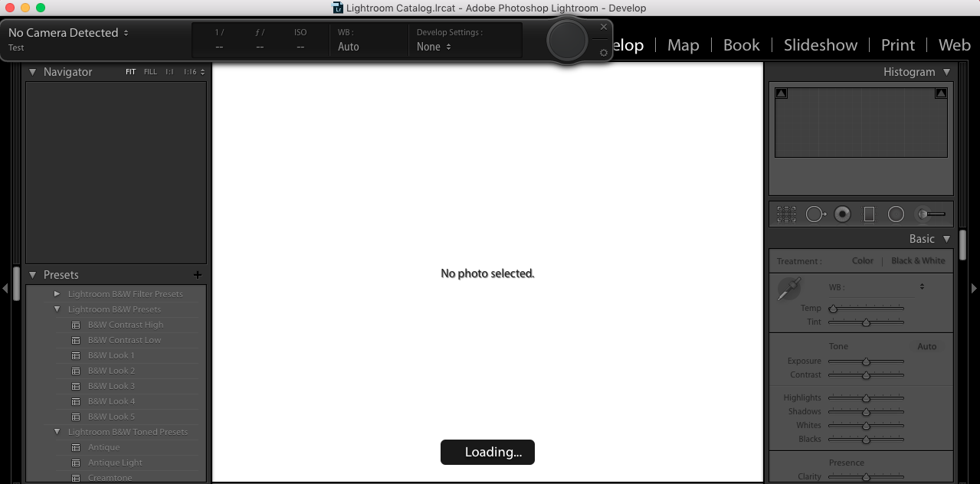Image resolution: width=980 pixels, height=484 pixels.
Task: Switch to the Slideshow module
Action: (x=821, y=45)
